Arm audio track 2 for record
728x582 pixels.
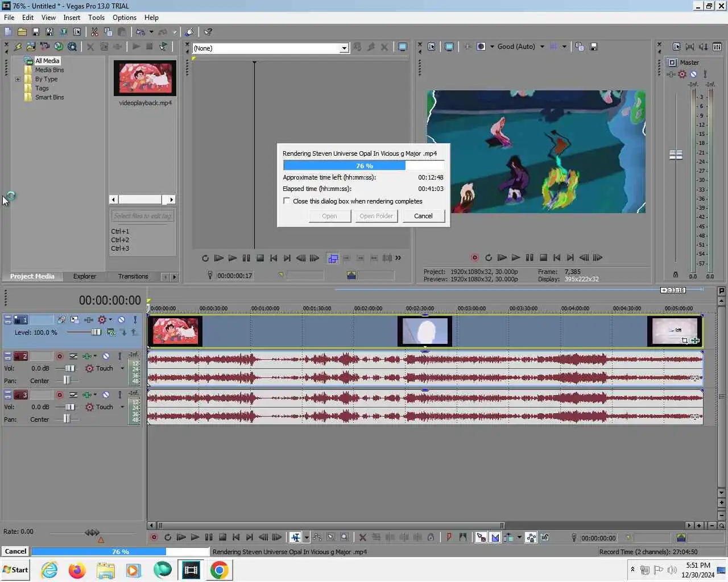(59, 356)
